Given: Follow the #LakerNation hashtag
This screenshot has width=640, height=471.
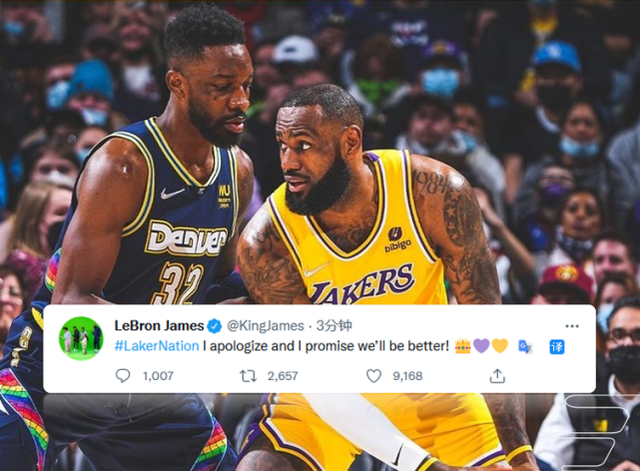Looking at the screenshot, I should click(x=157, y=346).
